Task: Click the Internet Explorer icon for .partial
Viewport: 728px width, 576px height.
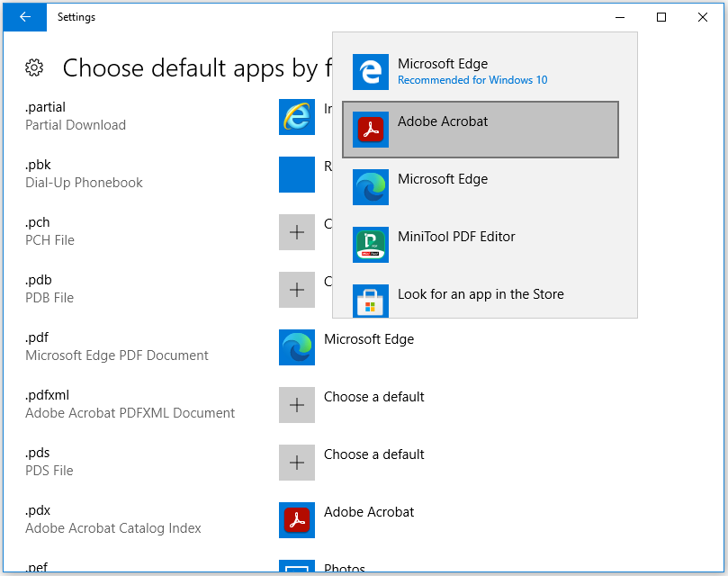Action: (x=297, y=117)
